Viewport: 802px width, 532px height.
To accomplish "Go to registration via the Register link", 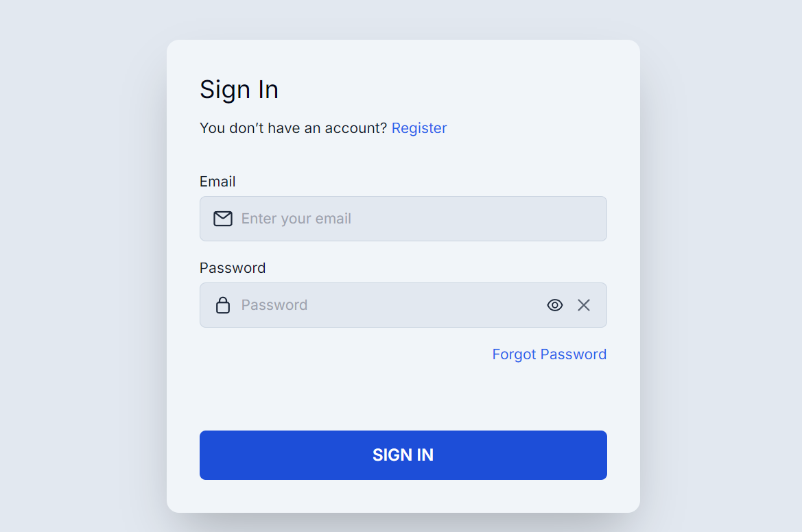I will pos(419,128).
